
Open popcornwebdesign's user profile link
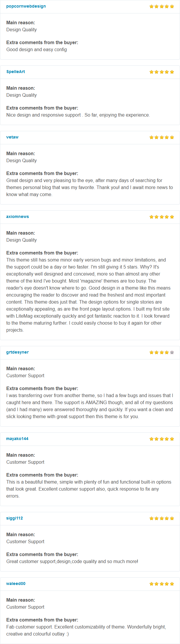[x=26, y=6]
